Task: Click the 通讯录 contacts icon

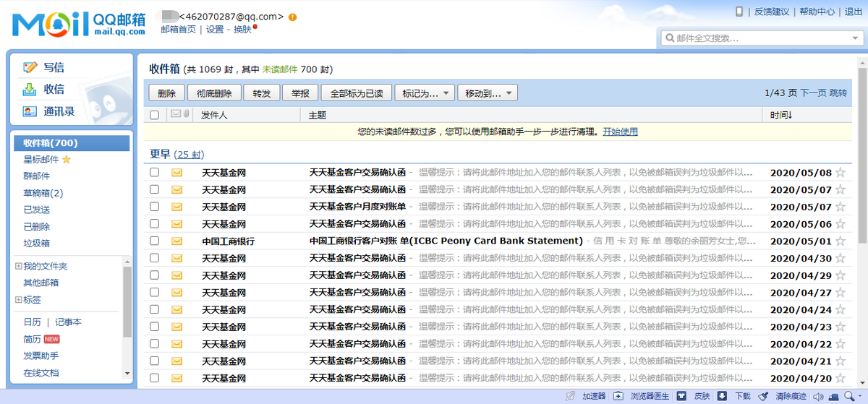Action: click(x=30, y=111)
